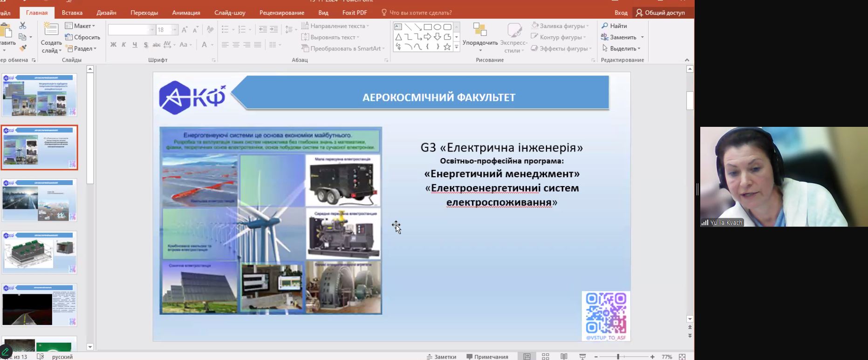Viewport: 868px width, 360px height.
Task: Select the oval shape in the shapes gallery
Action: (x=437, y=27)
